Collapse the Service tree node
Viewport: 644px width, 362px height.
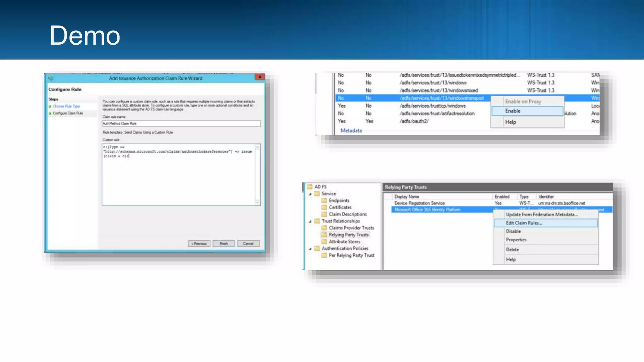(310, 194)
